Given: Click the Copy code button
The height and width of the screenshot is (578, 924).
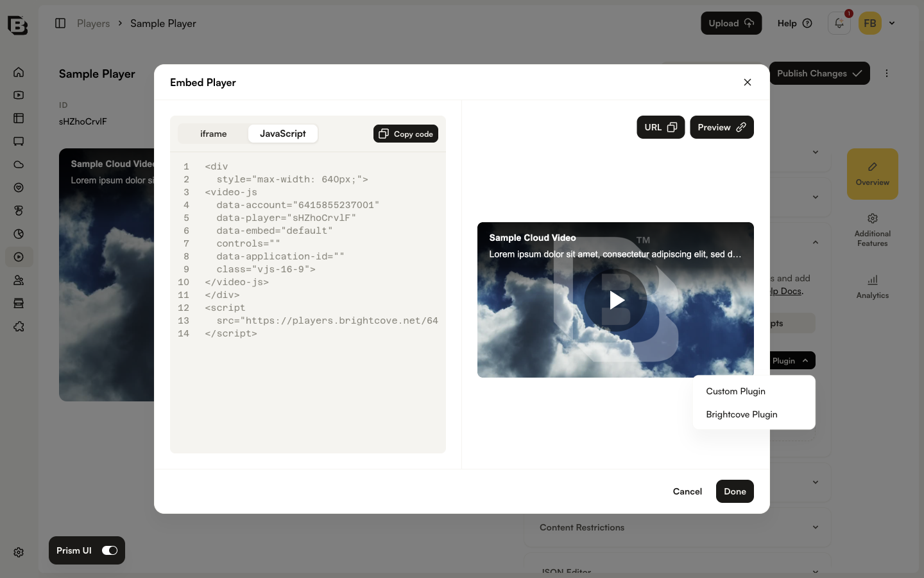Looking at the screenshot, I should tap(406, 134).
